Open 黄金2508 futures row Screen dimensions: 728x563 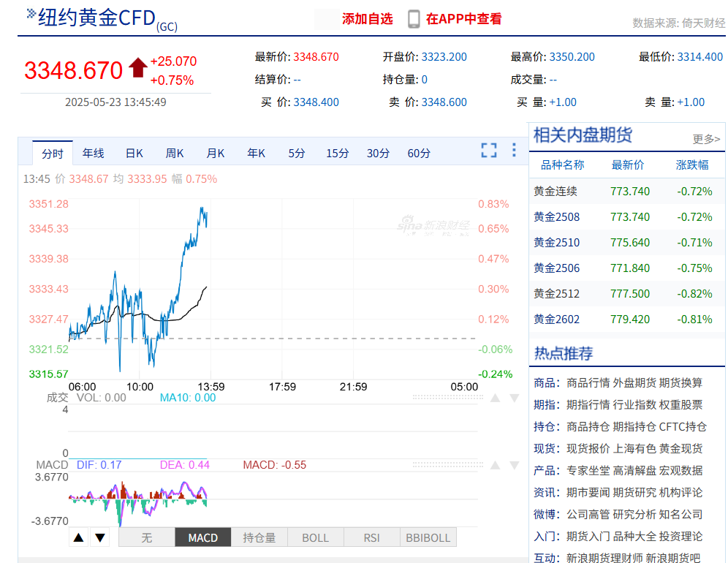627,217
